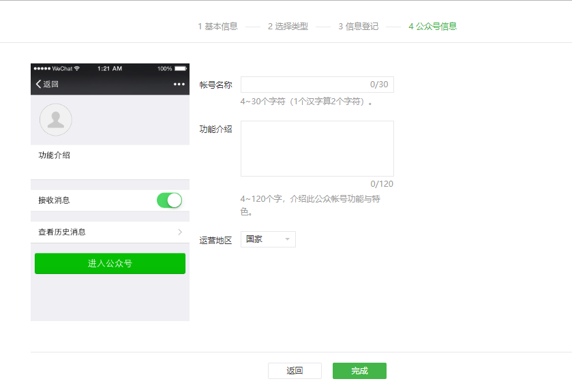Image resolution: width=572 pixels, height=392 pixels.
Task: Click the 0/120 character counter
Action: [x=382, y=184]
